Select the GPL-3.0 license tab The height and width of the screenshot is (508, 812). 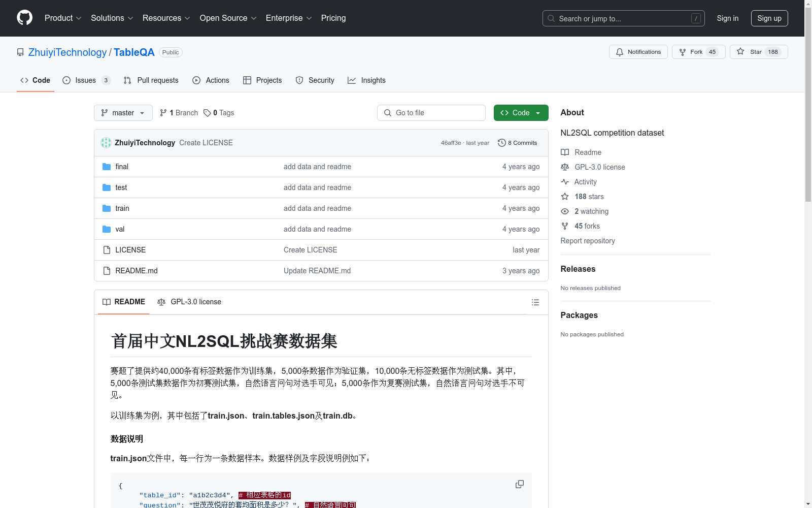point(189,302)
